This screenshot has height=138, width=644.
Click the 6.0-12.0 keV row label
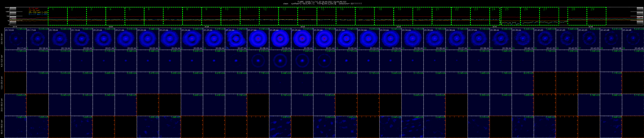pos(2,61)
